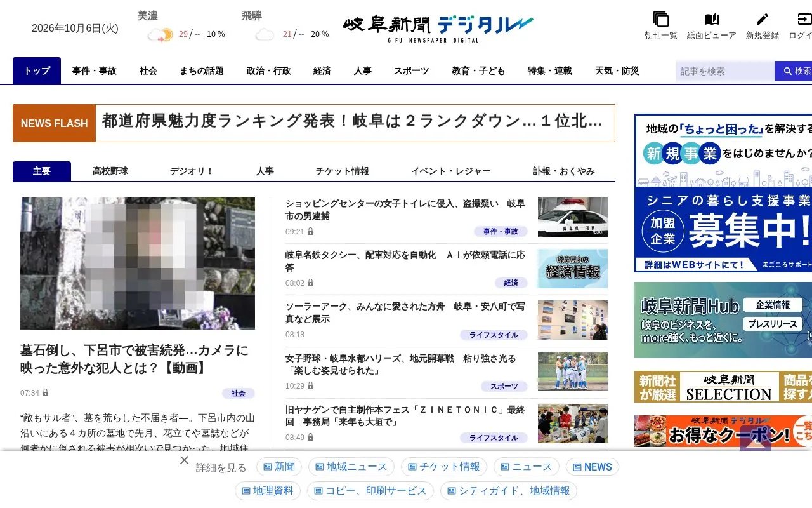Open the 経済情報 thumbnail
Screen dimensions: 812x508
point(573,269)
